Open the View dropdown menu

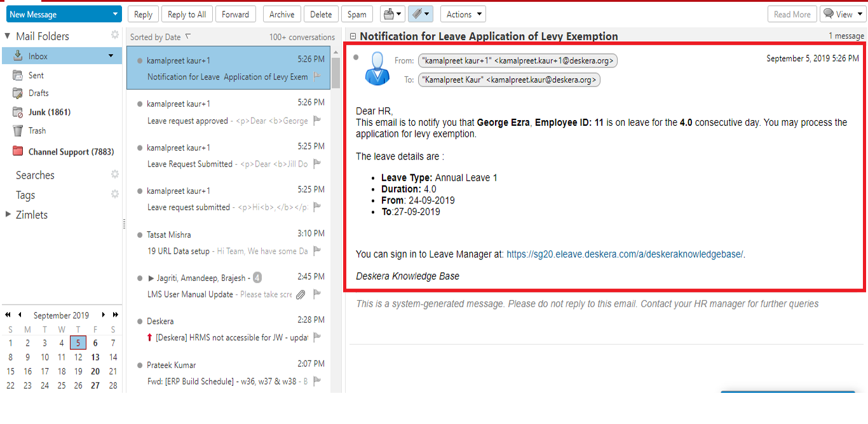(843, 14)
